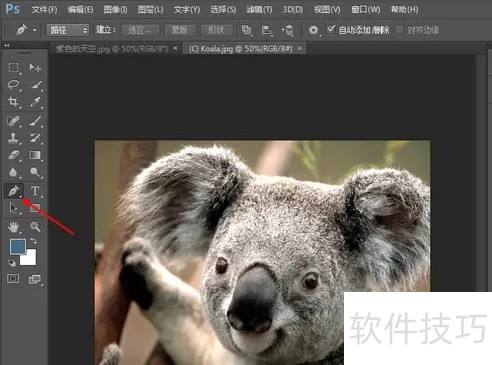Open path alignment options
Image resolution: width=492 pixels, height=365 pixels.
[267, 30]
